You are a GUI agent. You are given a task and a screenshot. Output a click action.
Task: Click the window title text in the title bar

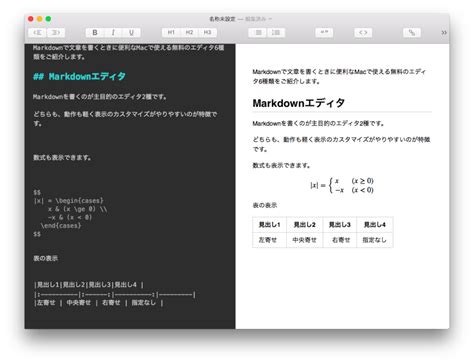[x=222, y=19]
